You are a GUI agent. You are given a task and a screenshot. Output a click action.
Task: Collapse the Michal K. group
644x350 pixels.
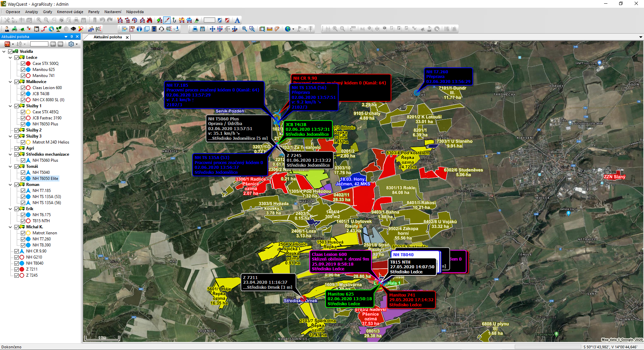click(x=10, y=227)
